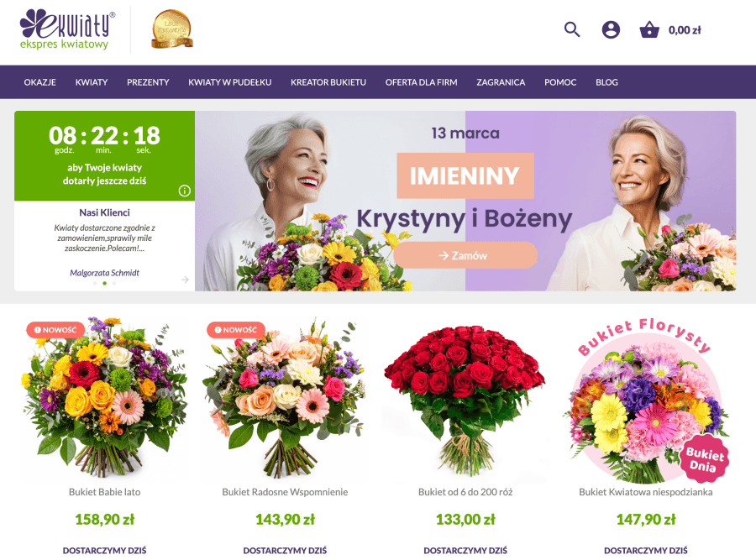Open Bukiet Babie lato product link
This screenshot has height=560, width=756.
point(105,492)
